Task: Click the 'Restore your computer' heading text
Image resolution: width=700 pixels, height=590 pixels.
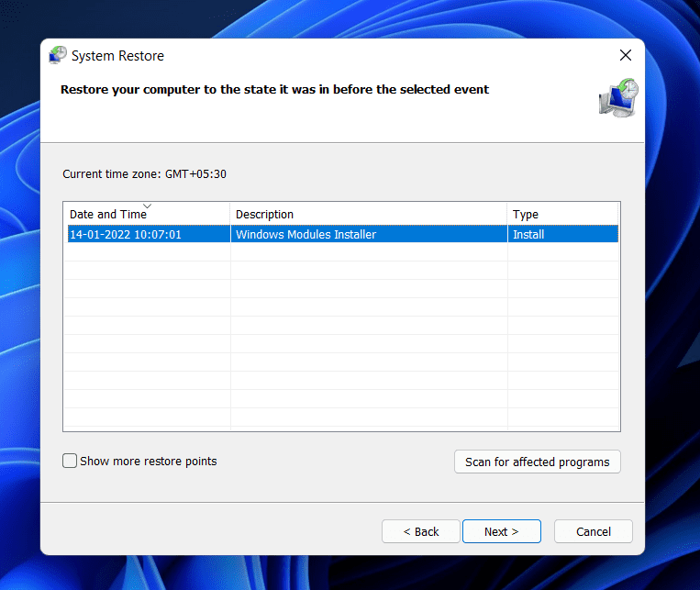Action: pyautogui.click(x=274, y=90)
